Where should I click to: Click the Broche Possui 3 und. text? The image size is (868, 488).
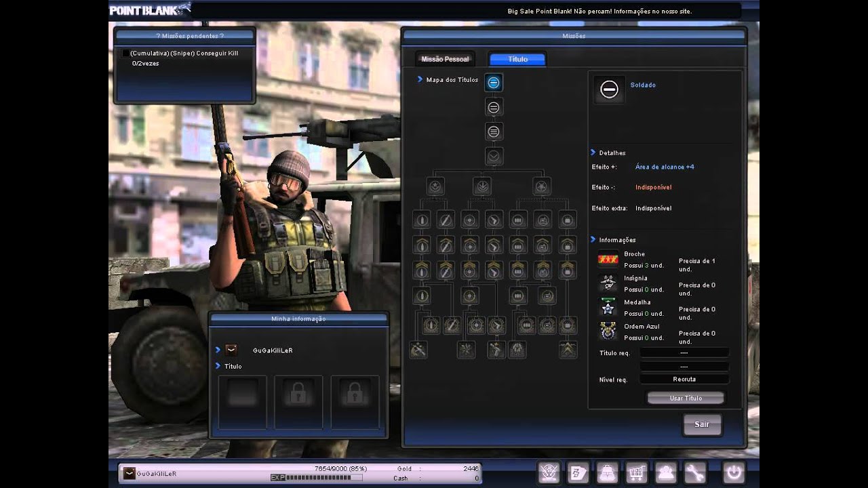[x=644, y=266]
